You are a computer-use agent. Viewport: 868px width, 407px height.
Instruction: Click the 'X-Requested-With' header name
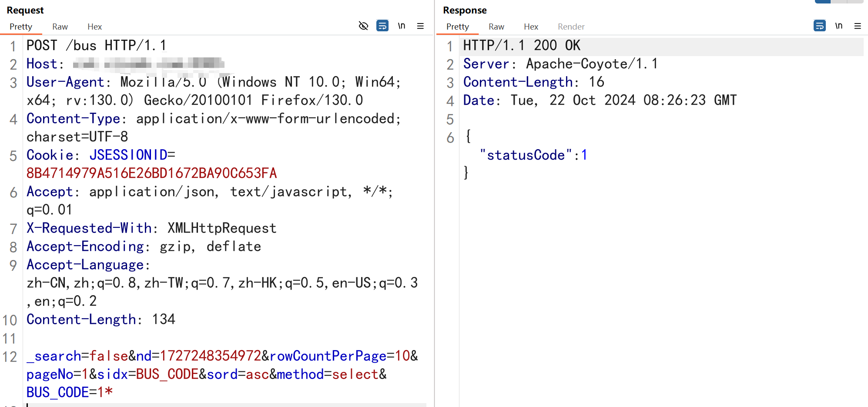point(89,228)
